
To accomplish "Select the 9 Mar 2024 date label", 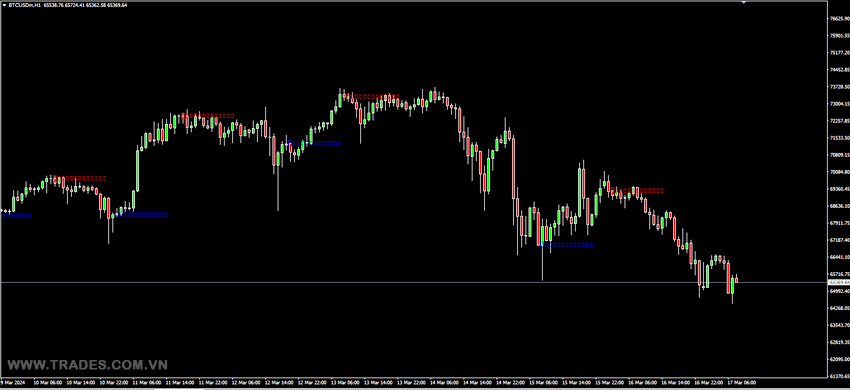I will pos(11,382).
